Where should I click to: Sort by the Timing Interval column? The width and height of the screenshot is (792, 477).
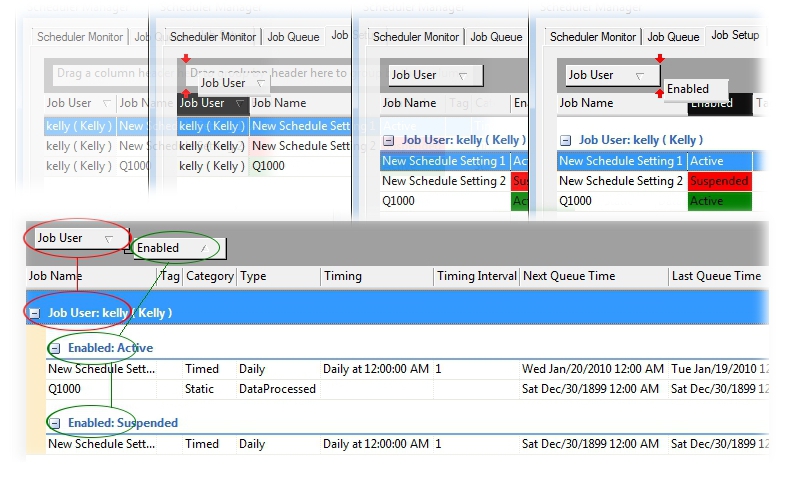click(474, 276)
